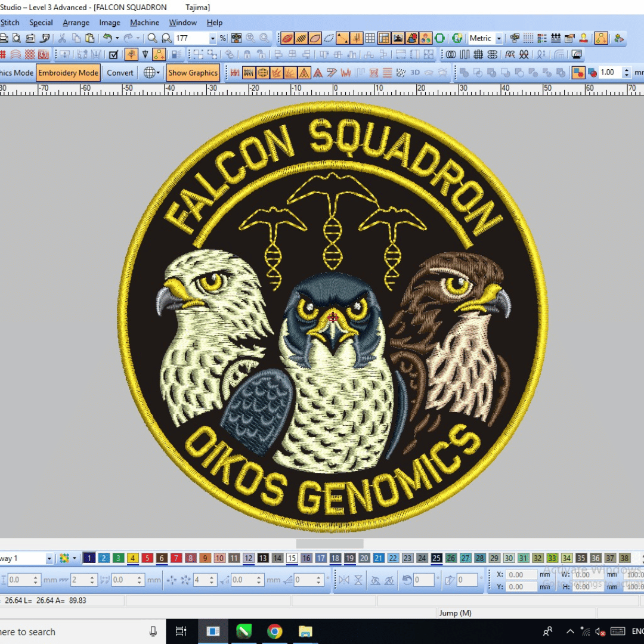Image resolution: width=644 pixels, height=644 pixels.
Task: Toggle the Show Vectors shapes icon
Action: click(411, 38)
